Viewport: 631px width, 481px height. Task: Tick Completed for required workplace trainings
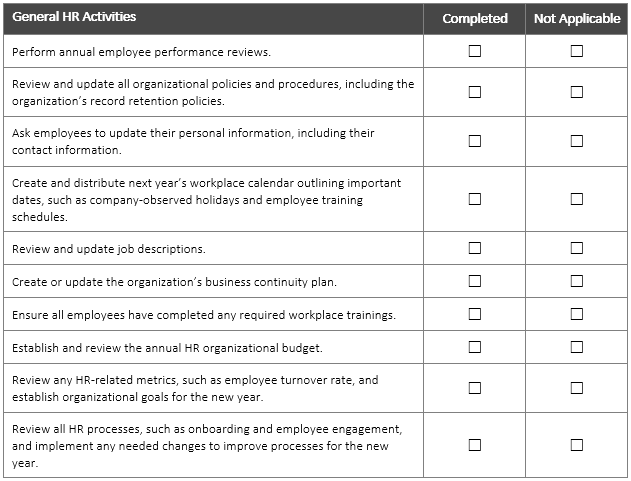475,314
